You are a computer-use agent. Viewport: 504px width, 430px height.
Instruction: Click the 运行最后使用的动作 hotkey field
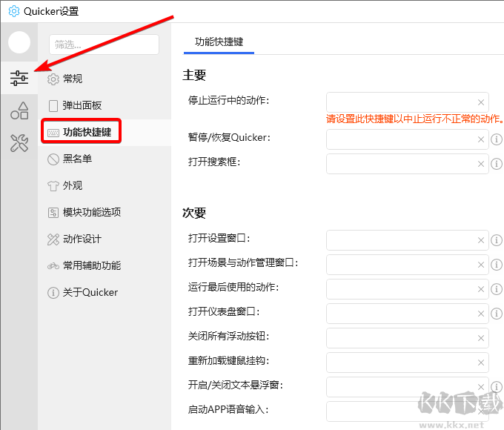click(x=408, y=289)
